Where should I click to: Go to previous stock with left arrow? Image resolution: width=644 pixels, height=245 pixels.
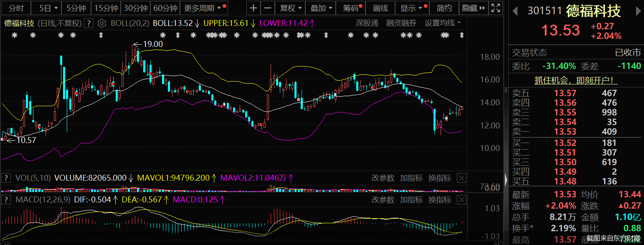click(515, 10)
